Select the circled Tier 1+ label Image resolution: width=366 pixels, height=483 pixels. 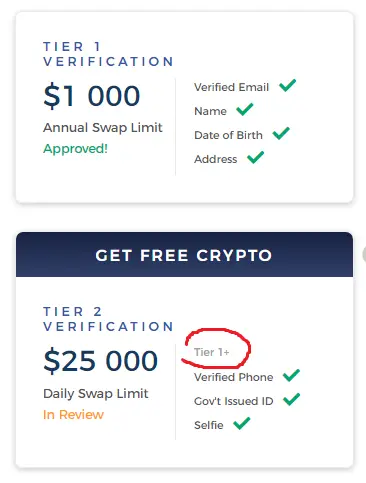coord(212,352)
